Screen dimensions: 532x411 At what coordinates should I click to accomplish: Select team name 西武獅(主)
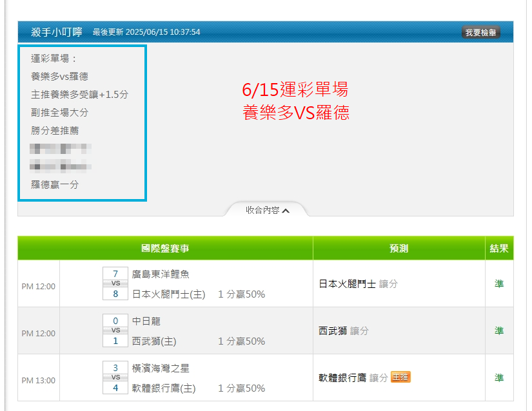[x=154, y=341]
